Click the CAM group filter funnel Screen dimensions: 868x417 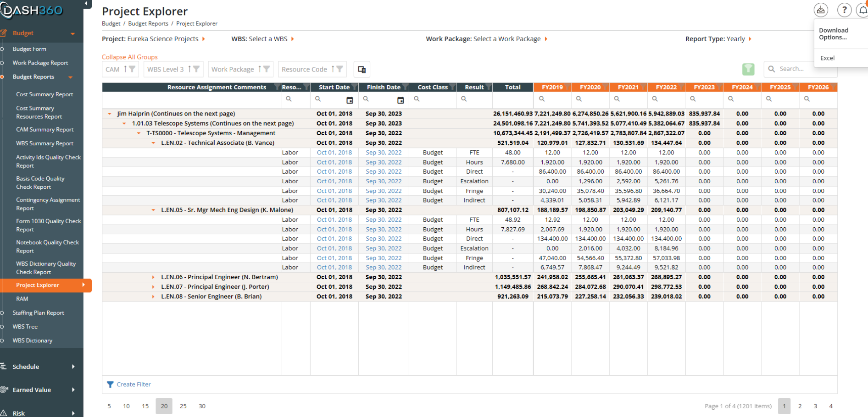pos(132,69)
